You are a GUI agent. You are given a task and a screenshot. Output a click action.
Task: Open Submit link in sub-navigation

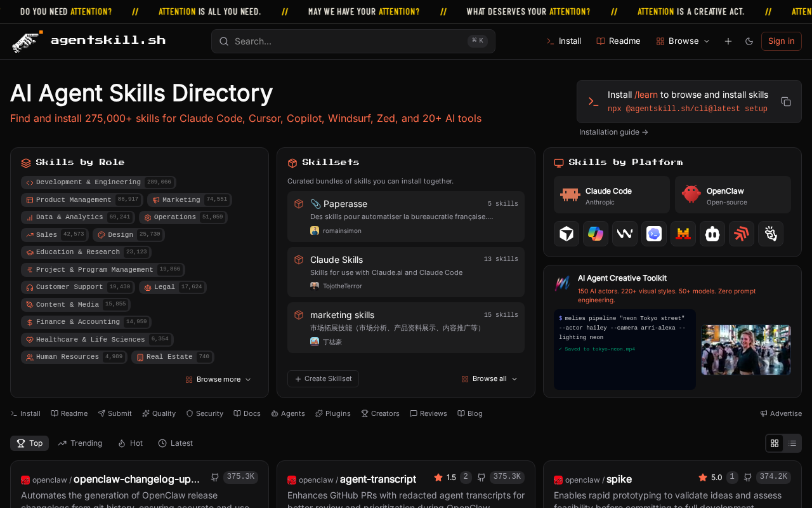115,413
